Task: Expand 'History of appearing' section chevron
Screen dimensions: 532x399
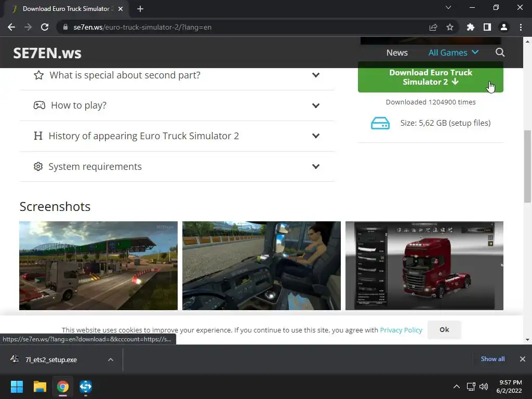Action: (x=316, y=136)
